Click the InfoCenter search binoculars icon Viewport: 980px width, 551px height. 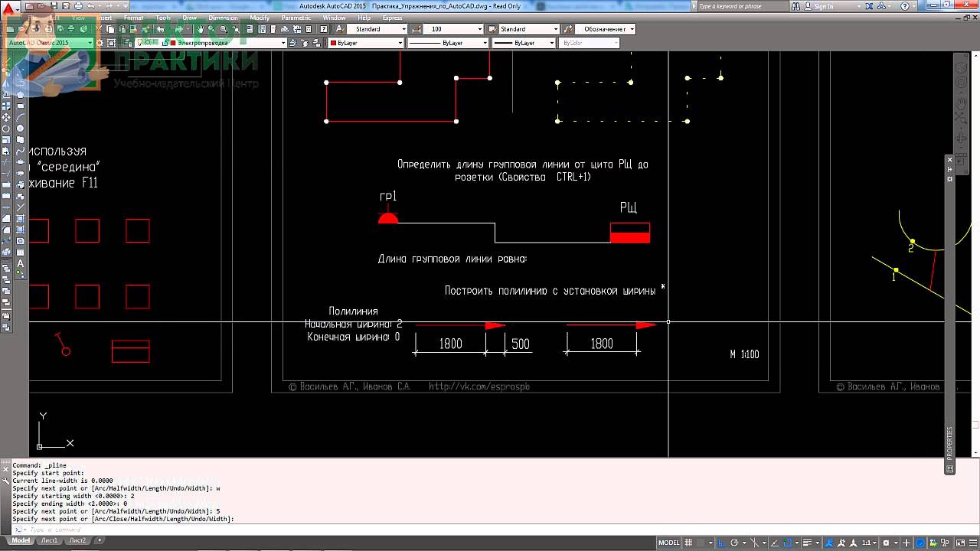(x=795, y=6)
